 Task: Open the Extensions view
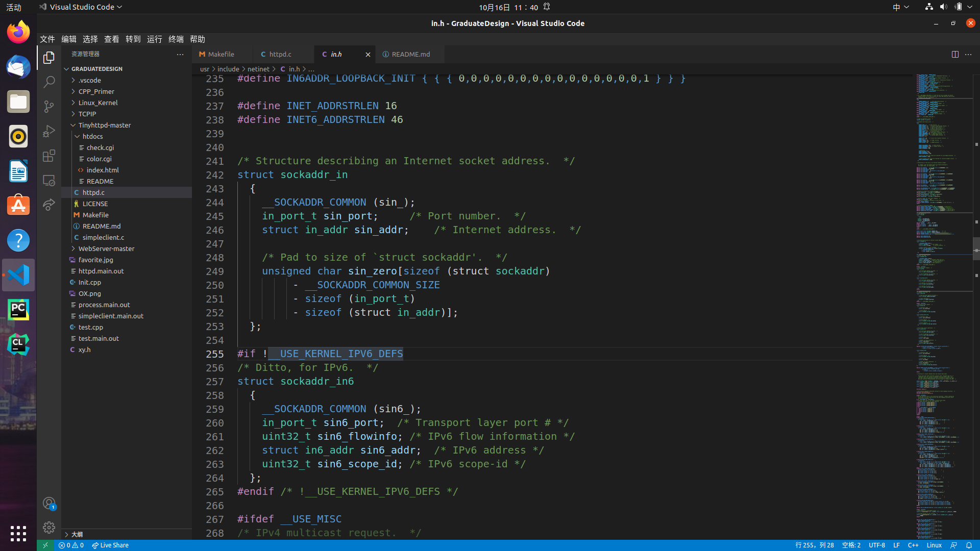tap(49, 156)
